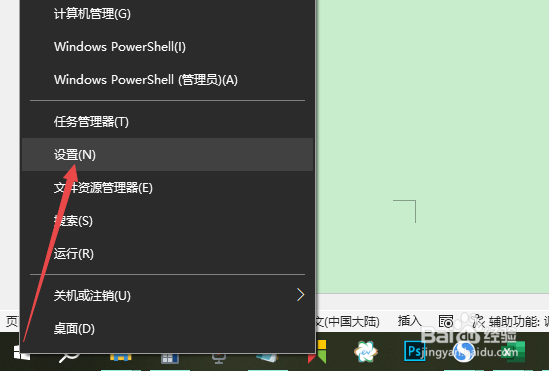Expand 关机或注销(U) submenu arrow
The height and width of the screenshot is (371, 549).
(x=300, y=295)
